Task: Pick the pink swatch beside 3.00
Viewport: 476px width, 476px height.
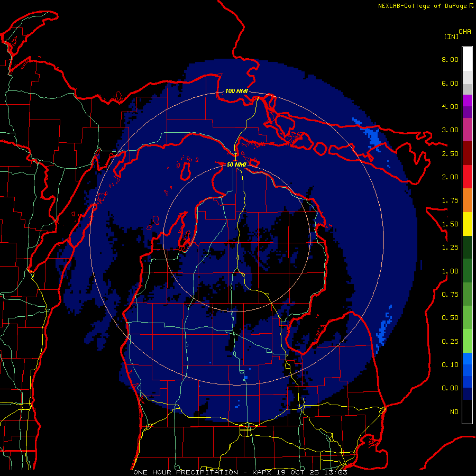Action: tap(467, 130)
